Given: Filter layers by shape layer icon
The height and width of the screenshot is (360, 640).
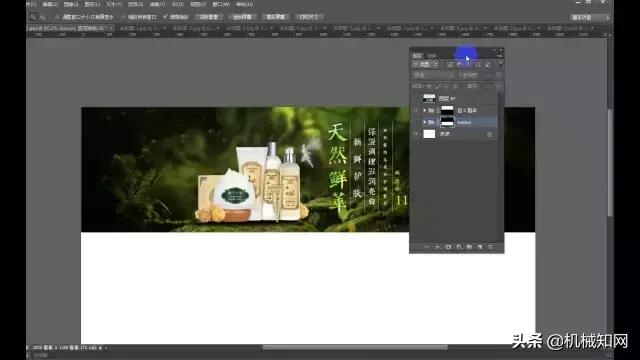Looking at the screenshot, I should tap(478, 64).
